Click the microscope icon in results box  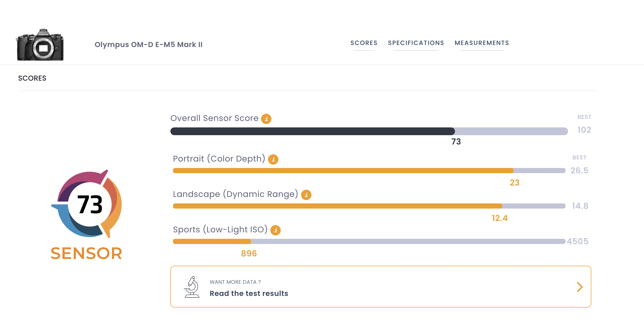click(x=192, y=287)
